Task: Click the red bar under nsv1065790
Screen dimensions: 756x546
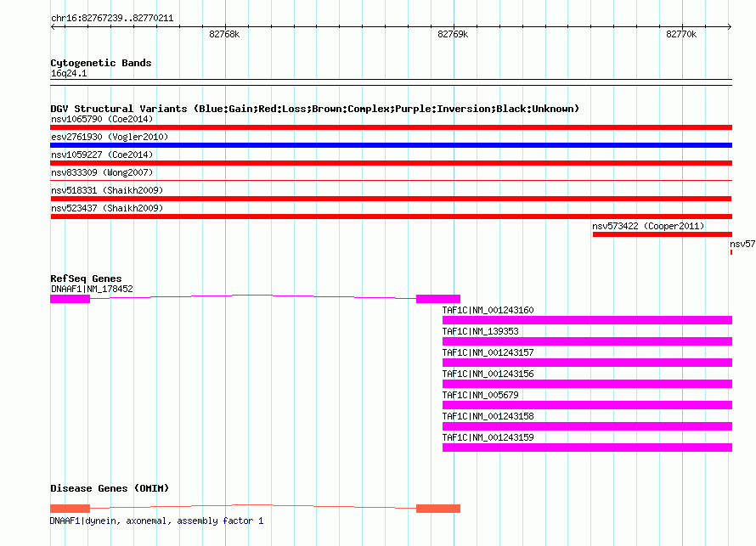Action: 391,127
